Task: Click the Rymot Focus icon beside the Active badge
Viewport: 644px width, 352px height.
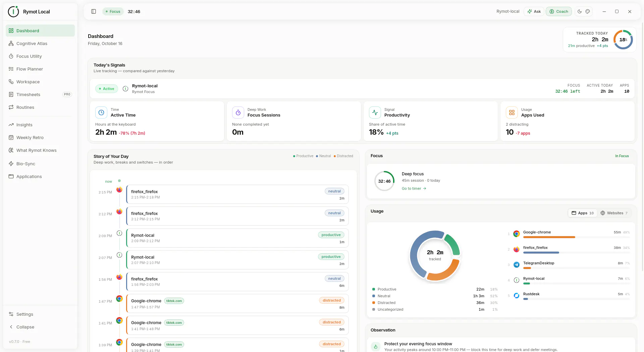Action: (x=125, y=89)
